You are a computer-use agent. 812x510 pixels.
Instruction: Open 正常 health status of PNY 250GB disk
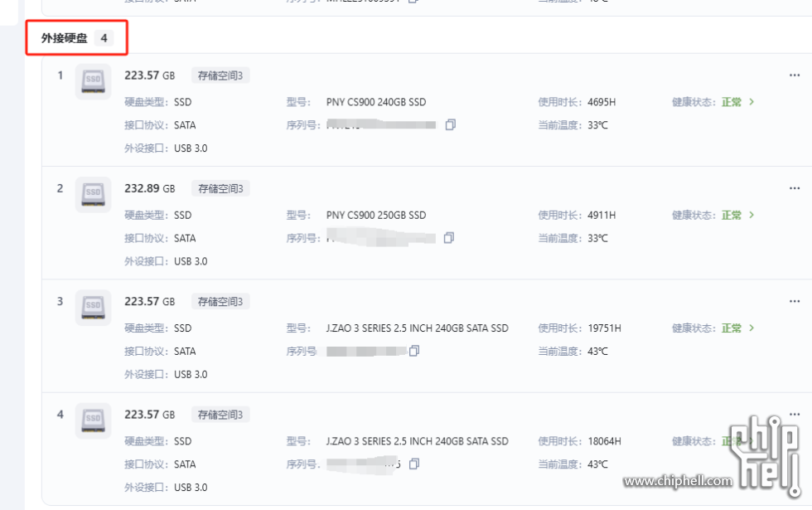[732, 215]
